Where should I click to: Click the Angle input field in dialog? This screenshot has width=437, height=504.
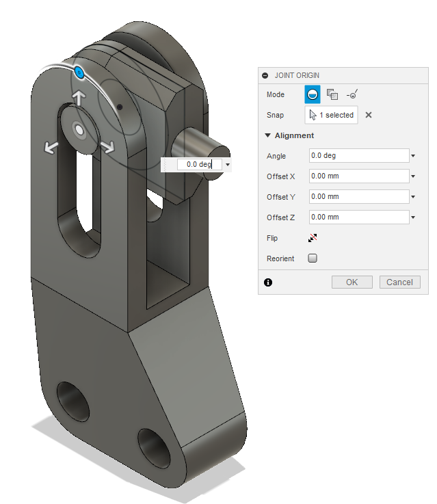[359, 155]
